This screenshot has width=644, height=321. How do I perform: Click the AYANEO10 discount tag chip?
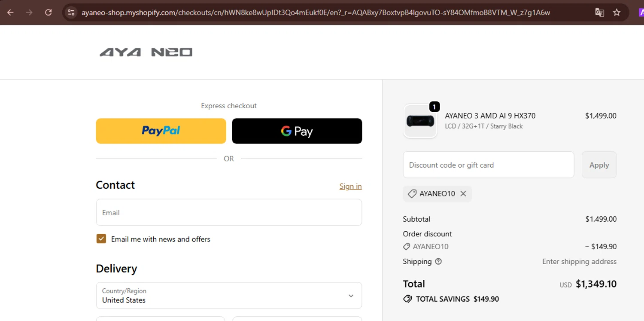[437, 194]
